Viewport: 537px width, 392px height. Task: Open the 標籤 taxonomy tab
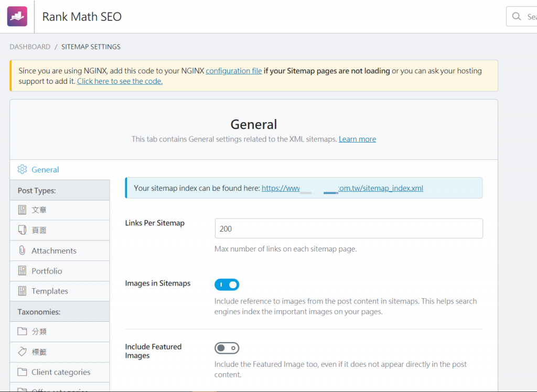60,352
